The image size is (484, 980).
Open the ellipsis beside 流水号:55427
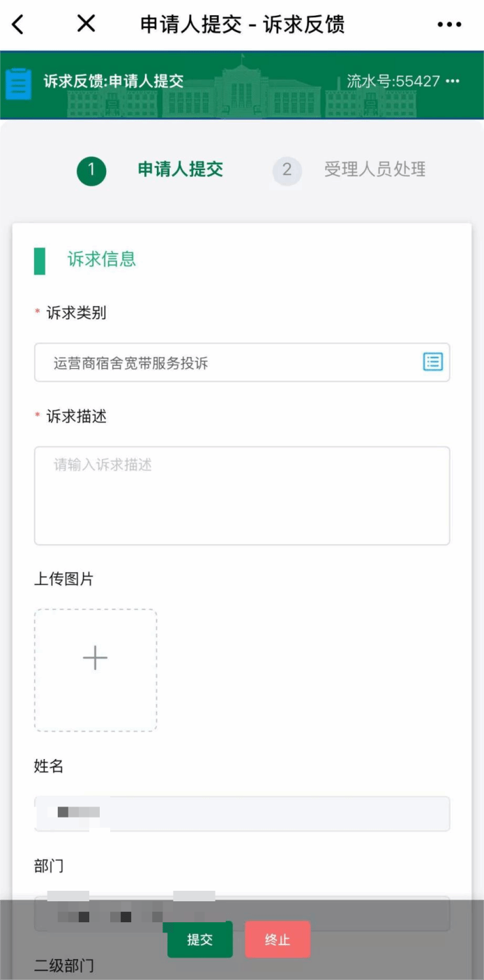(x=453, y=82)
